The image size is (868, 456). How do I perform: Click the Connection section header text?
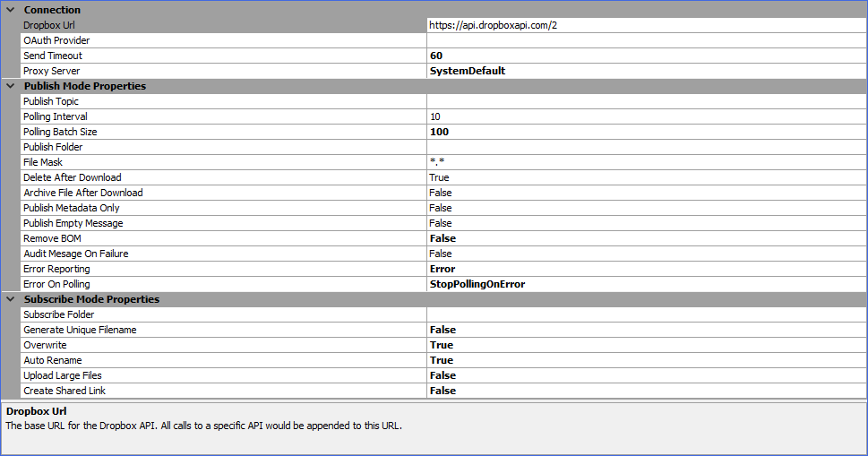click(x=52, y=10)
